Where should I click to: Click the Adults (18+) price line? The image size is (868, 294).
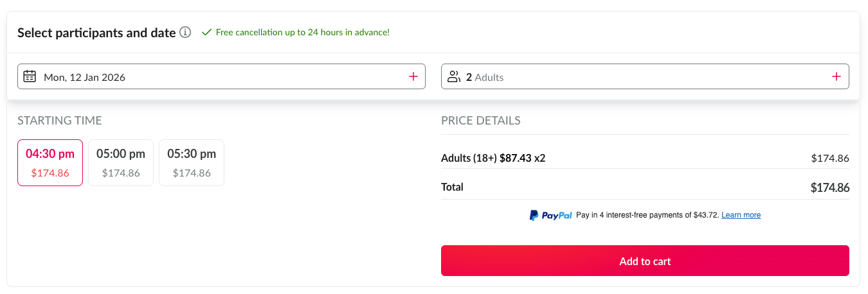(493, 158)
